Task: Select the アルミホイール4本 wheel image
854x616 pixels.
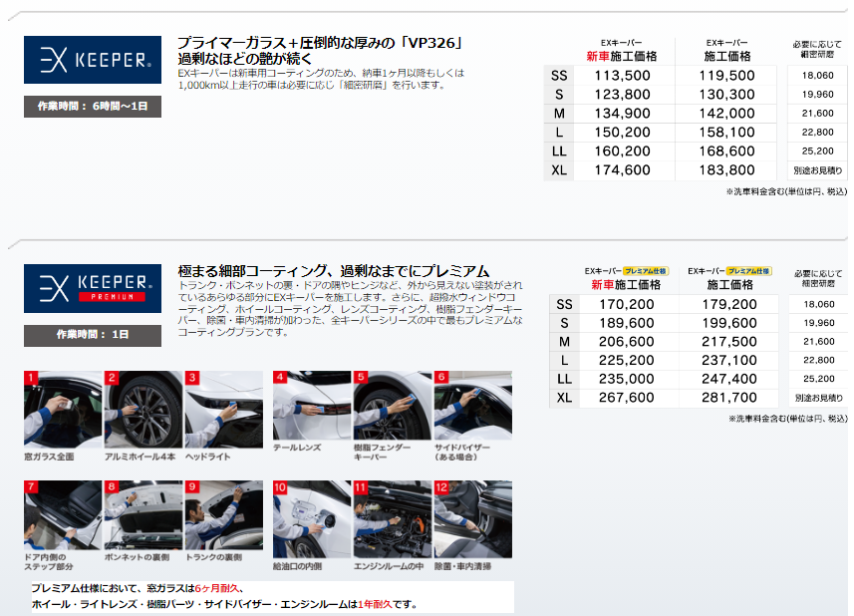Action: tap(143, 408)
